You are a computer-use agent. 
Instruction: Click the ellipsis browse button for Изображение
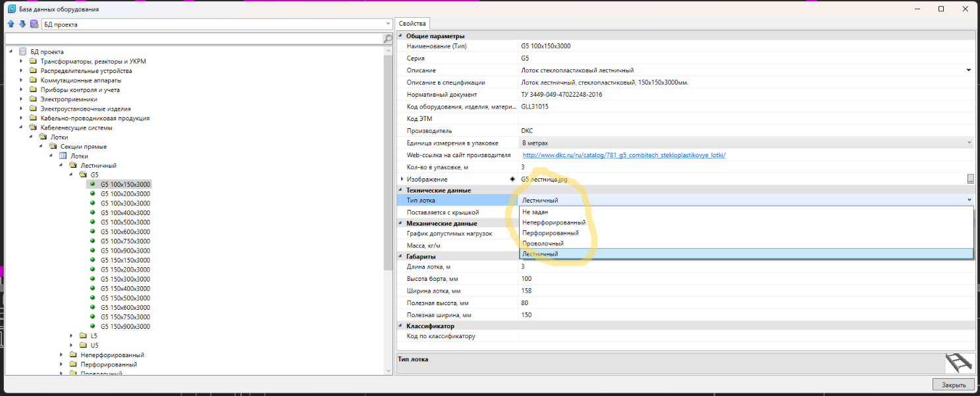click(x=970, y=179)
